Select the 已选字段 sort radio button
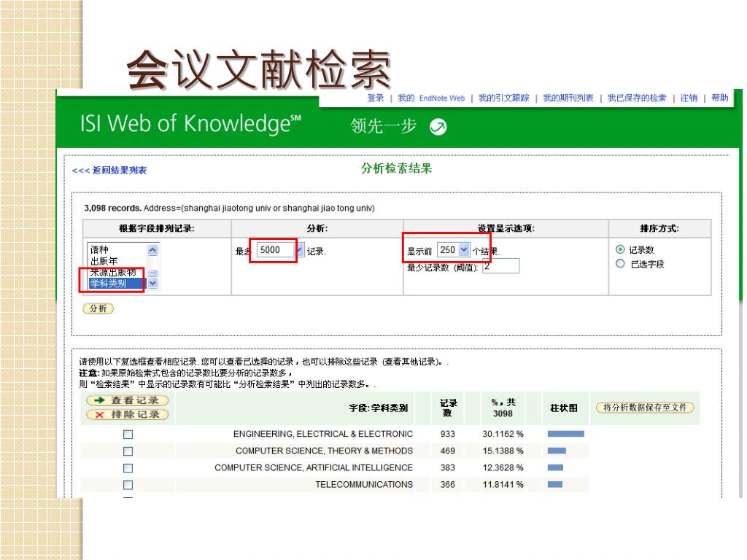 (620, 263)
